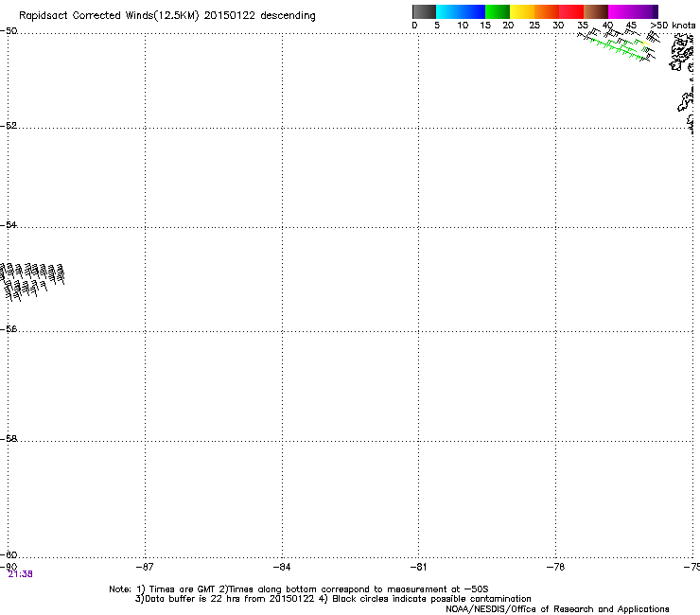The height and width of the screenshot is (615, 700).
Task: Click the orange 25-30 knots legend segment
Action: click(x=547, y=11)
